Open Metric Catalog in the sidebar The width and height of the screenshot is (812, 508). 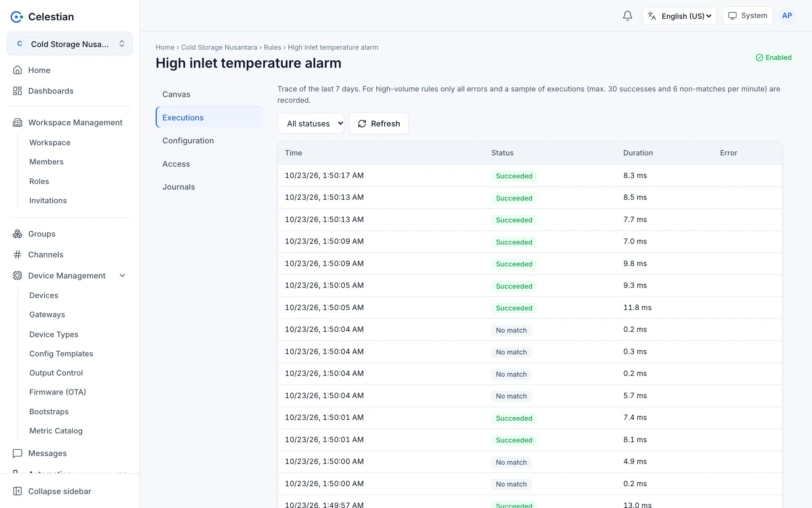point(56,431)
